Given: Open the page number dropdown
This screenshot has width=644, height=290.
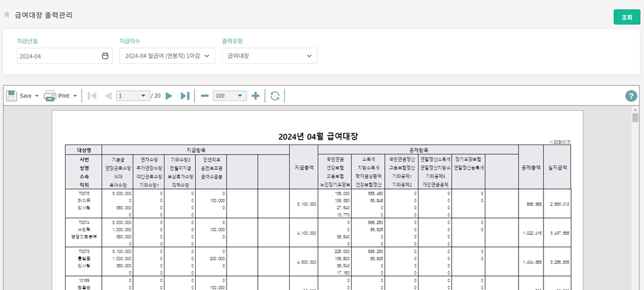Looking at the screenshot, I should pyautogui.click(x=143, y=96).
